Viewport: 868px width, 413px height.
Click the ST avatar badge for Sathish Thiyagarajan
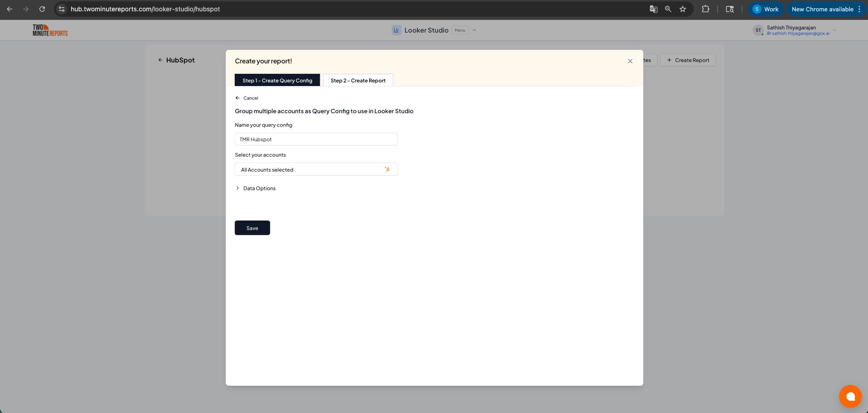[759, 30]
